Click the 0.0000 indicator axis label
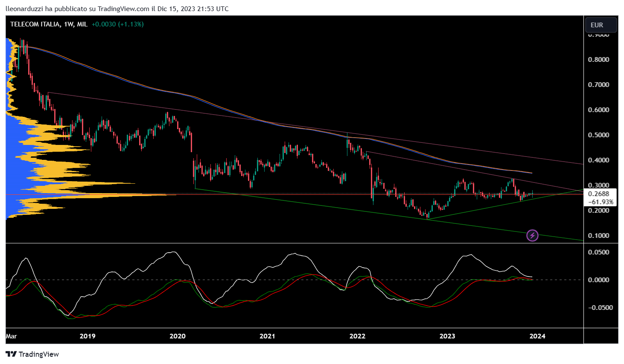The width and height of the screenshot is (624, 364). 599,280
